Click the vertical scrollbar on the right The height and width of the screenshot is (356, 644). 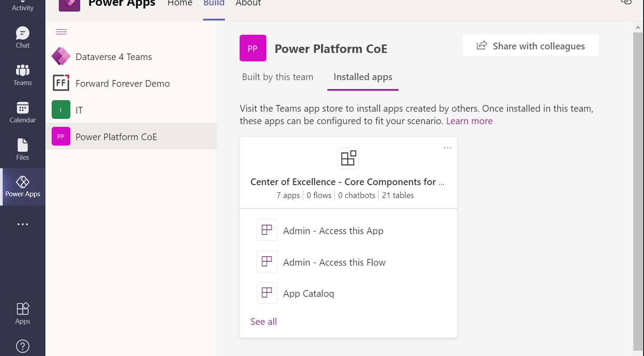tap(638, 191)
